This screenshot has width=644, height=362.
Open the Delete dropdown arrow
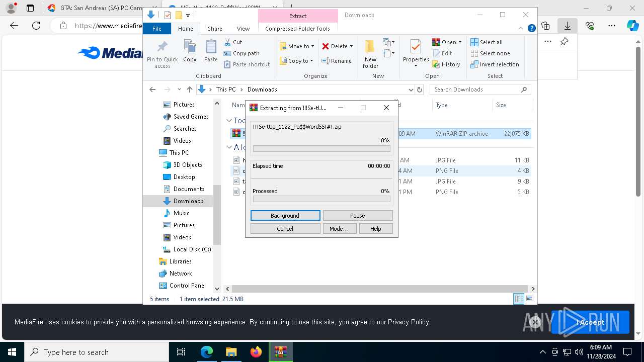(x=351, y=46)
